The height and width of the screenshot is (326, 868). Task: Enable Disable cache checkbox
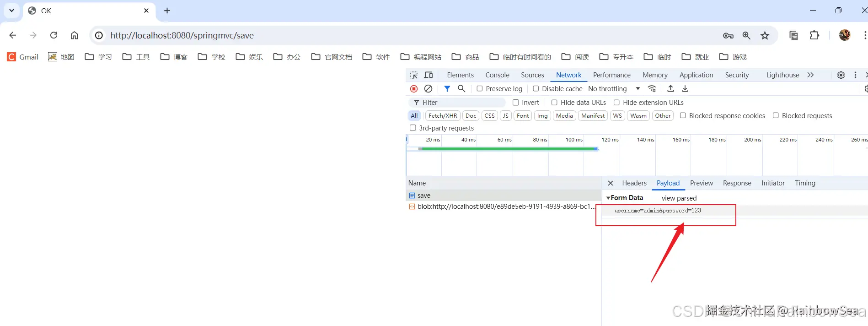click(x=536, y=89)
